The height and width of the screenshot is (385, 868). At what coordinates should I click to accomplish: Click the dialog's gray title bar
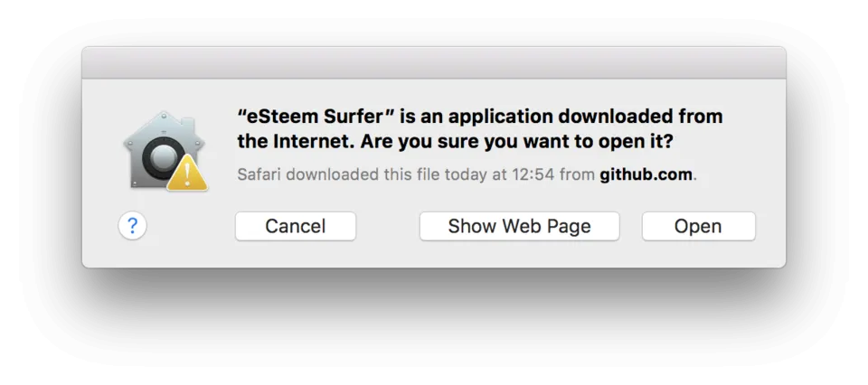point(434,62)
